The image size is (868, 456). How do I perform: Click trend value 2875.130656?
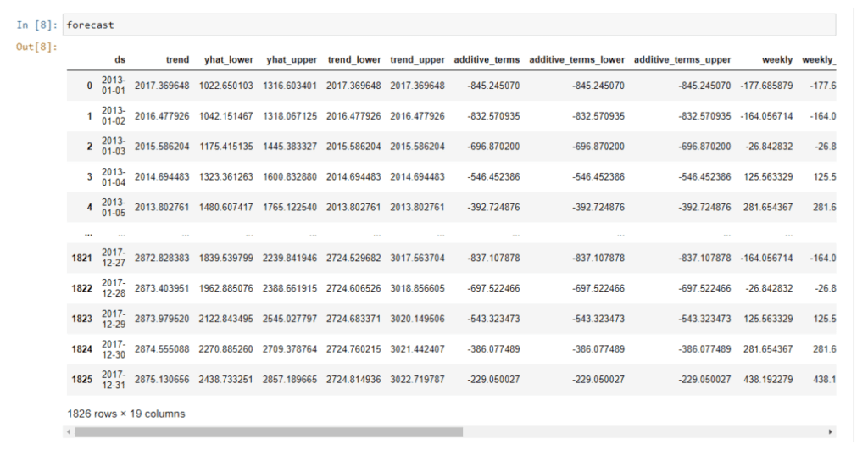pos(162,380)
